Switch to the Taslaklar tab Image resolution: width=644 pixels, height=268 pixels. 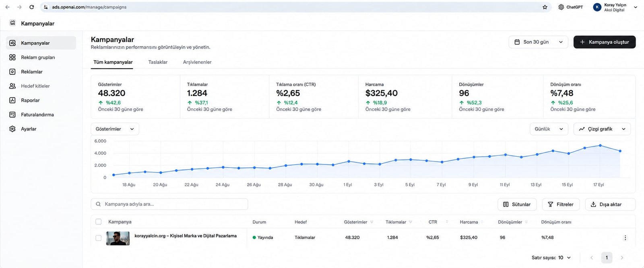point(158,62)
